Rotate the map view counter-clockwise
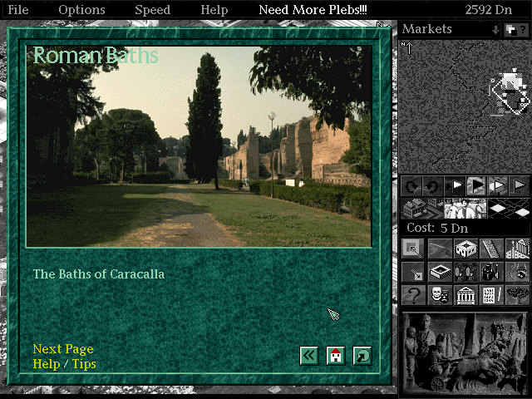Image resolution: width=532 pixels, height=399 pixels. [433, 186]
